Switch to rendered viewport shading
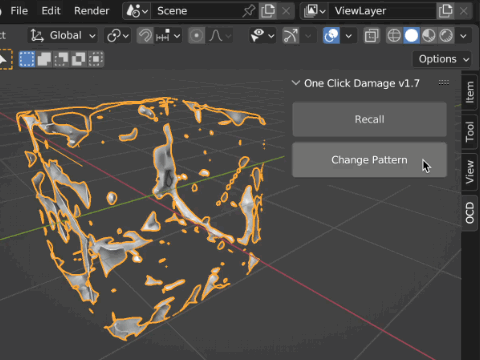 click(446, 35)
